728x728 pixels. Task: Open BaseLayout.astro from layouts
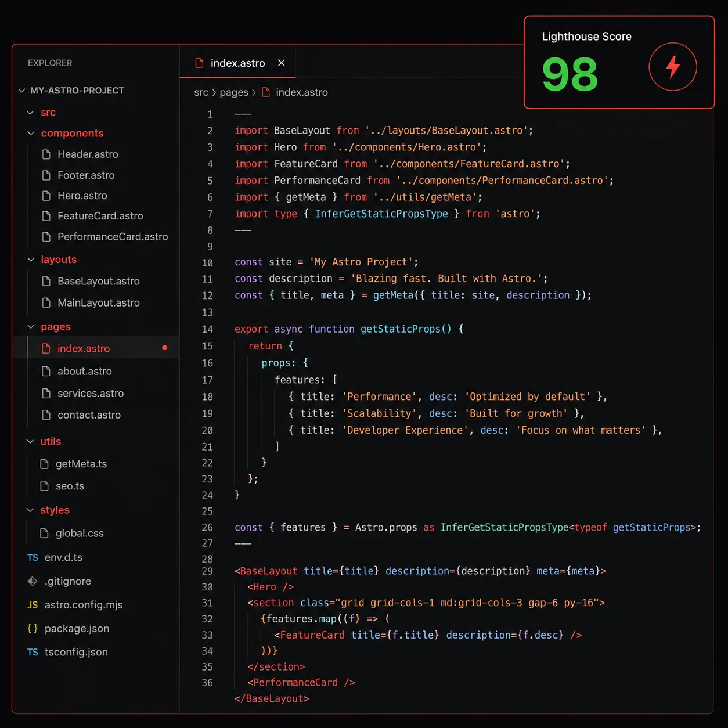(99, 281)
